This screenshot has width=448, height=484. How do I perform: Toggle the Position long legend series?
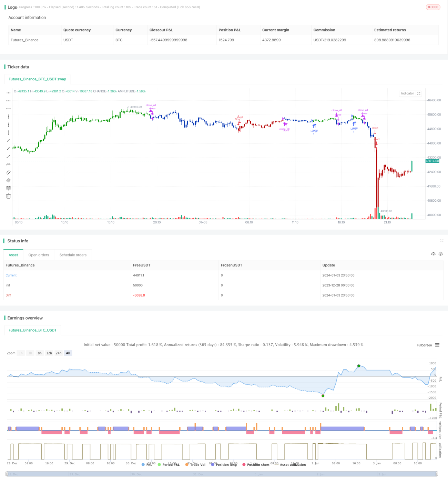224,465
